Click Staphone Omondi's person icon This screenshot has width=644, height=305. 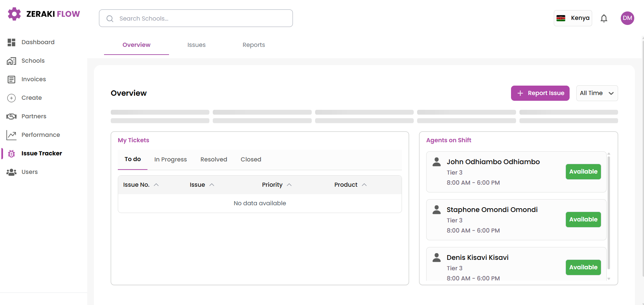437,210
